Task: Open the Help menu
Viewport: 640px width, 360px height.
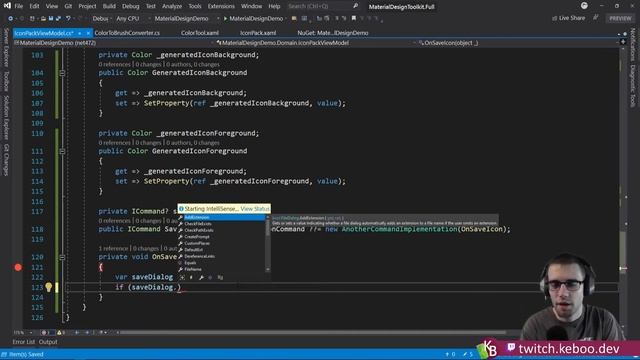Action: [274, 6]
